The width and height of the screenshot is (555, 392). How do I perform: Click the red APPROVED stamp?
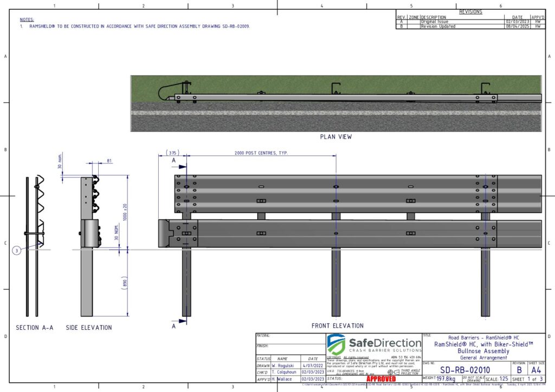pyautogui.click(x=382, y=379)
